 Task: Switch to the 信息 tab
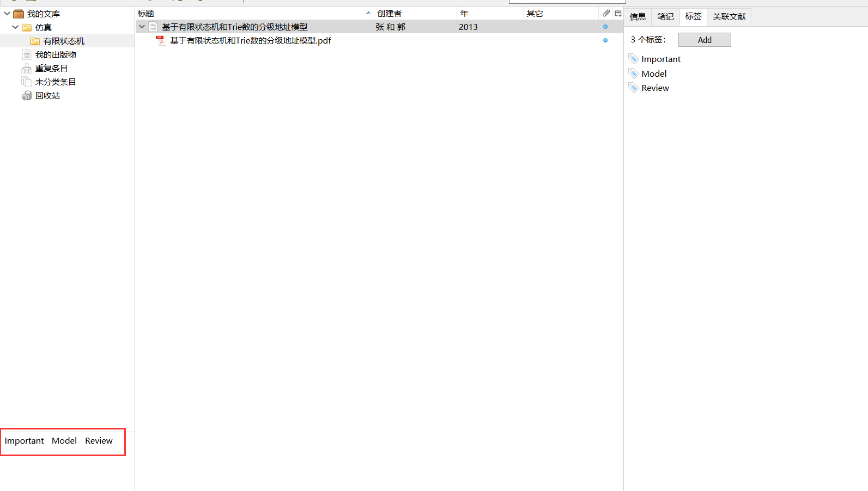pyautogui.click(x=638, y=17)
